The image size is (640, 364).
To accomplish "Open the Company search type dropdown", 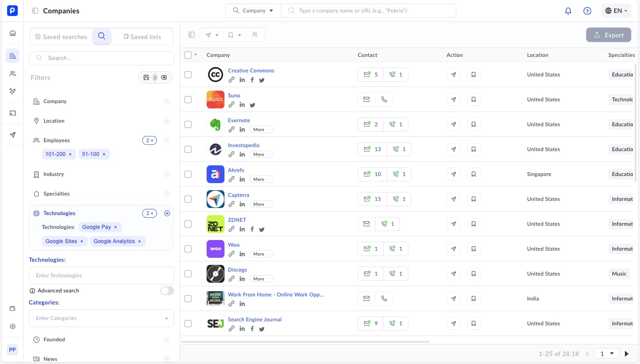I will point(253,11).
